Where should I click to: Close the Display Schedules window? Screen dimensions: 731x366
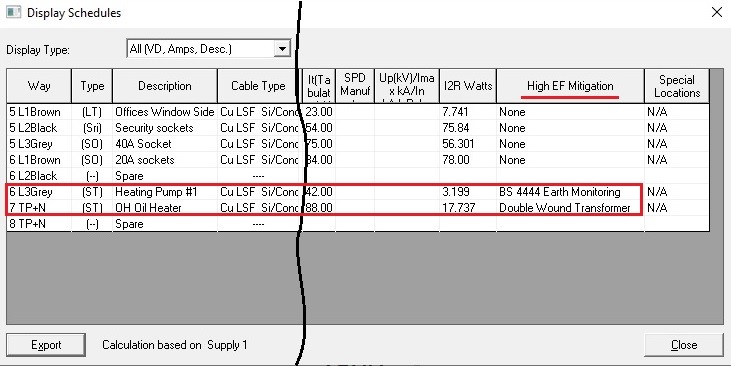pyautogui.click(x=717, y=13)
